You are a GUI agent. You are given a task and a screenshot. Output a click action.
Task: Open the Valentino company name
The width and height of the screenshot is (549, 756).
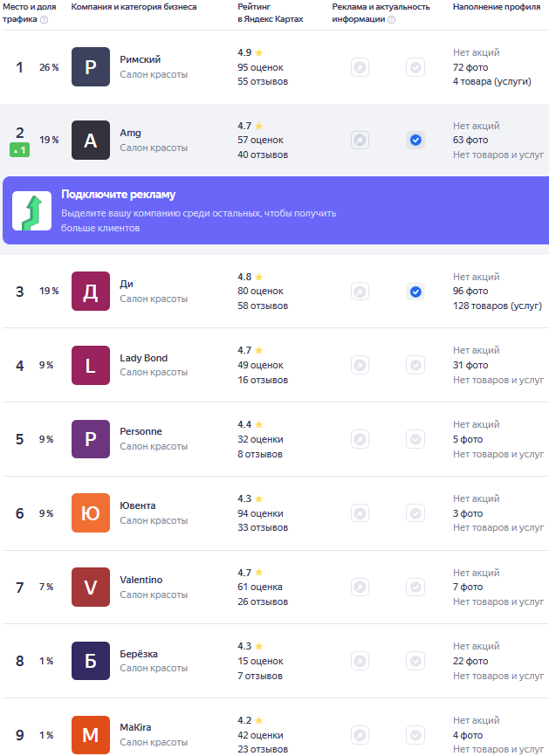tap(141, 580)
